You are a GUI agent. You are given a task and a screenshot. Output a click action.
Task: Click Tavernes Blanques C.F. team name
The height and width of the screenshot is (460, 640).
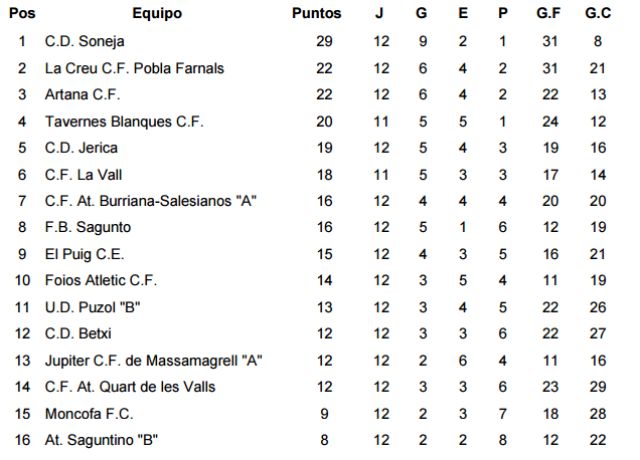coord(124,121)
